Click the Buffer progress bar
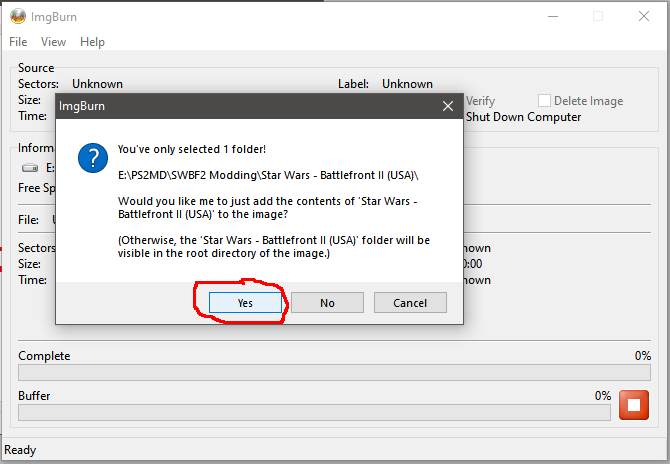Screen dimensions: 670x464 314,412
